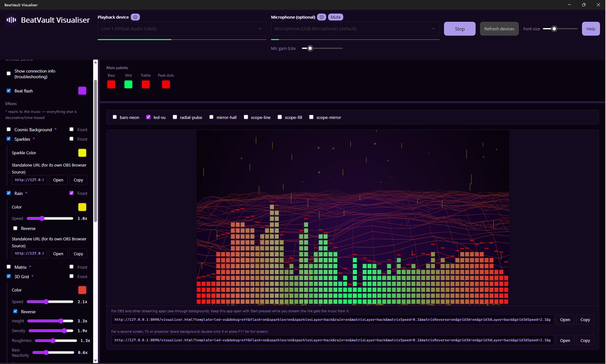Change the 3D Grid red Color swatch
This screenshot has width=606, height=364.
(82, 290)
